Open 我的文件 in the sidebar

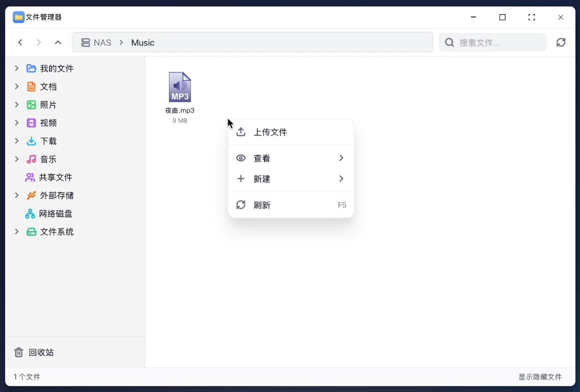[x=57, y=69]
